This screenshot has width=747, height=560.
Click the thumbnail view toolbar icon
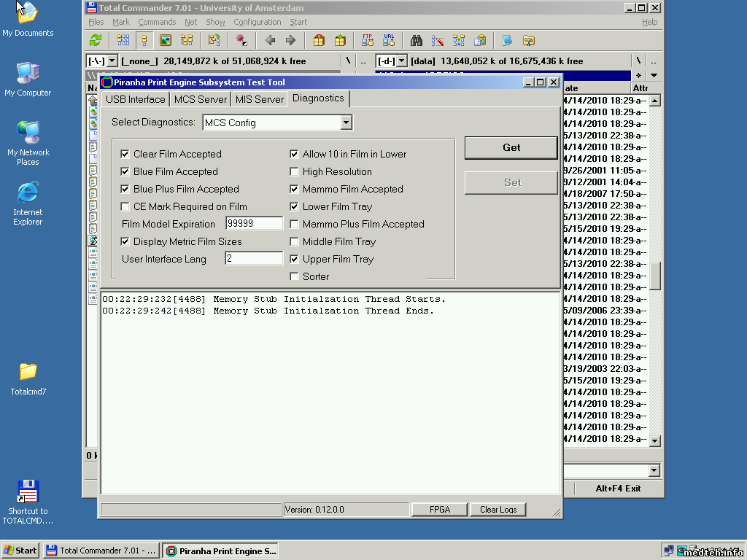(166, 41)
